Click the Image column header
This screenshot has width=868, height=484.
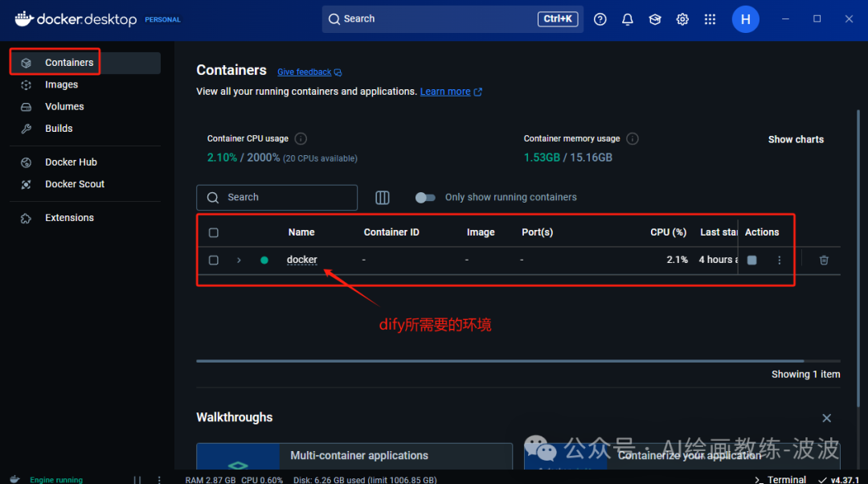click(x=481, y=232)
